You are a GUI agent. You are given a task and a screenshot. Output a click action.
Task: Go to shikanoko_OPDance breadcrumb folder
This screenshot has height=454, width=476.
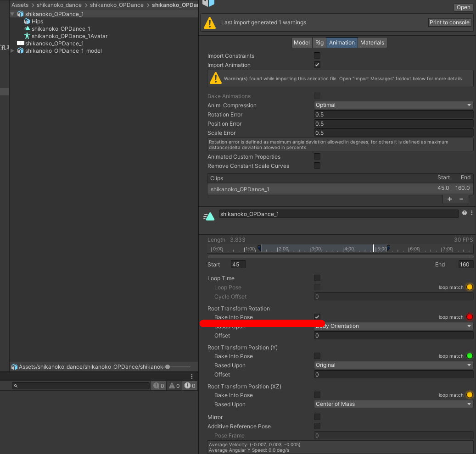click(117, 5)
